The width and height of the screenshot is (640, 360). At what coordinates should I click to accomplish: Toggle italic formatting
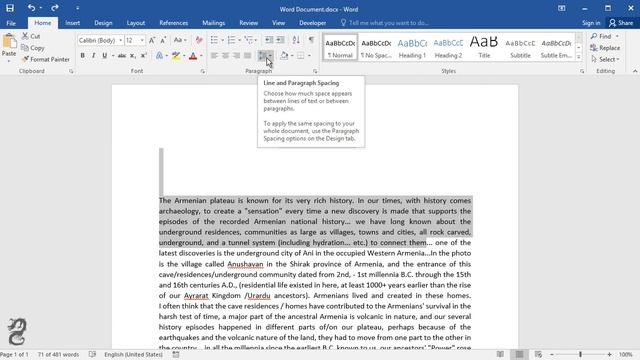[x=93, y=56]
